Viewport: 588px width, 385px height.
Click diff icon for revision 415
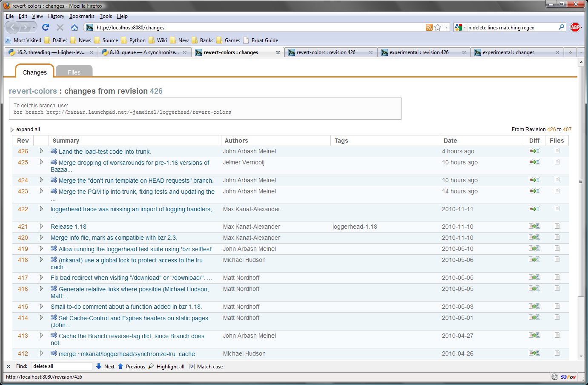tap(534, 306)
